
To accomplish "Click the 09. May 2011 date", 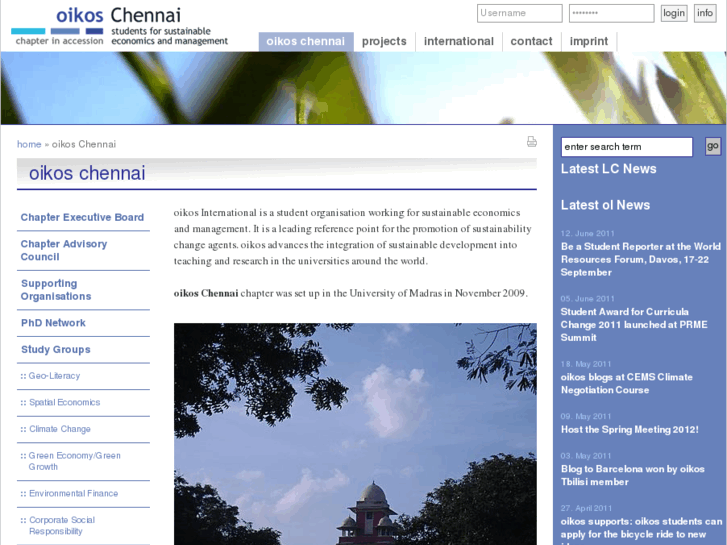I will pyautogui.click(x=586, y=417).
